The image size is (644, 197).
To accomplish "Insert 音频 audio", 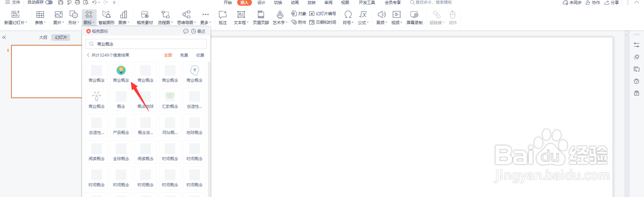I will (382, 18).
